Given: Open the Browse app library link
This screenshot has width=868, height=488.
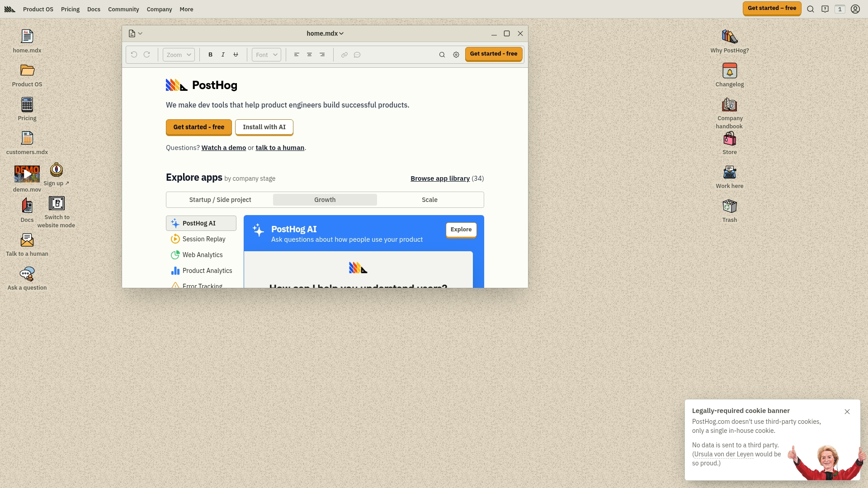Looking at the screenshot, I should 440,178.
